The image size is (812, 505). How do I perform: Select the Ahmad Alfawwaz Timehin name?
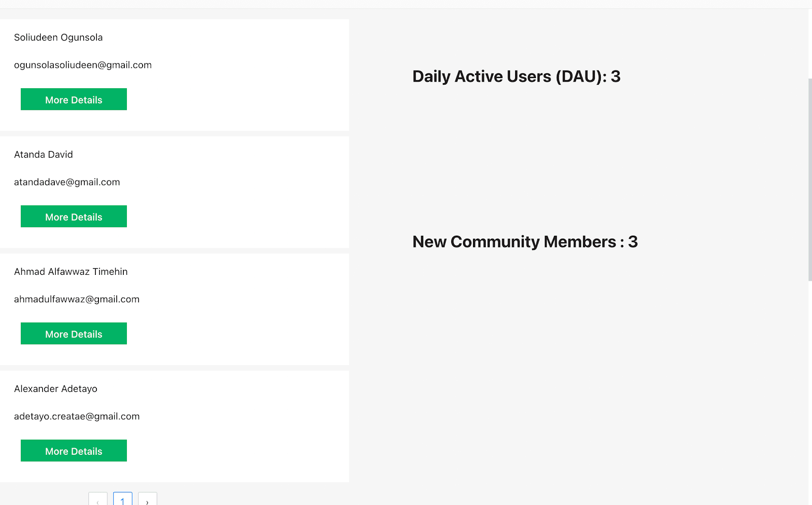pyautogui.click(x=71, y=272)
